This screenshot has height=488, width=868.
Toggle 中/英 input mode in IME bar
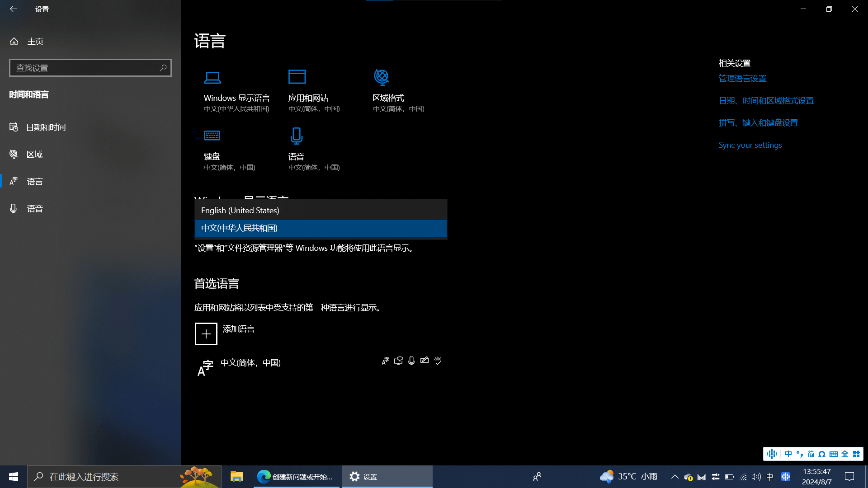point(788,454)
